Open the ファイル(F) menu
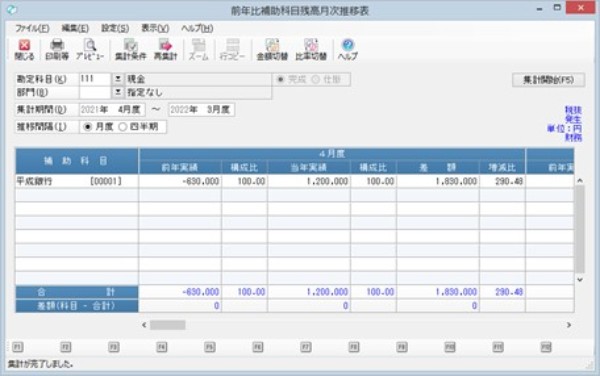The image size is (600, 376). pos(32,28)
